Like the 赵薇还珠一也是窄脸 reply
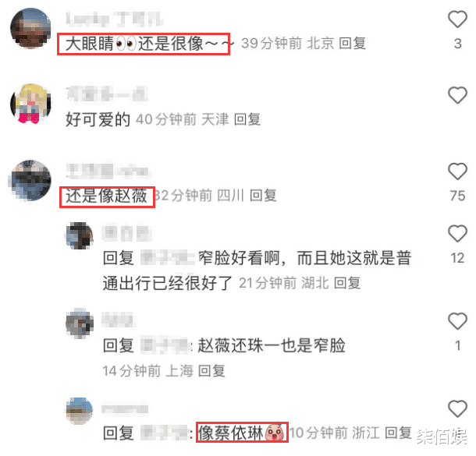Viewport: 476px width, 456px height. pyautogui.click(x=457, y=321)
